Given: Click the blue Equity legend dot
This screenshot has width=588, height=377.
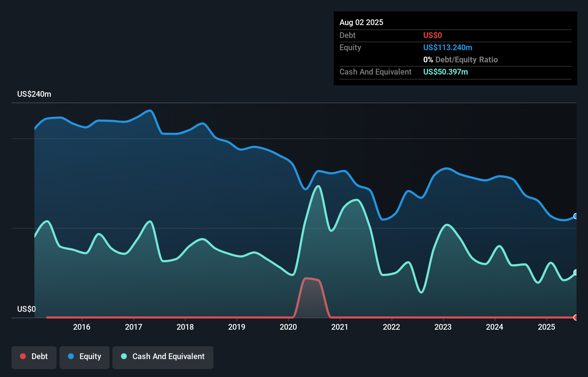Looking at the screenshot, I should tap(71, 356).
